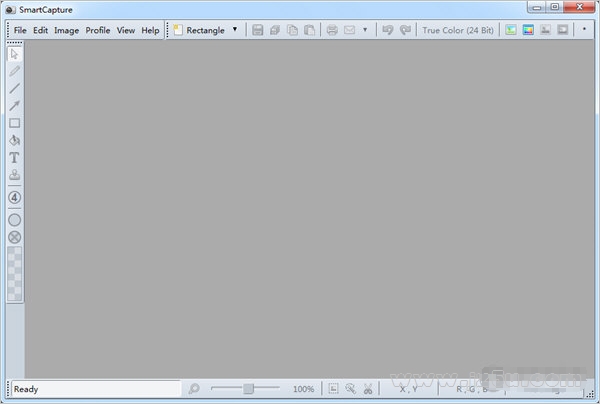Click the stacked pages icon after Save
This screenshot has height=404, width=600.
[275, 30]
